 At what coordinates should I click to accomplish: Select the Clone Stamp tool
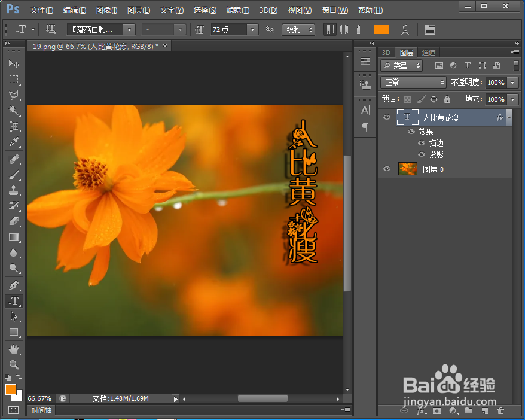pyautogui.click(x=14, y=190)
